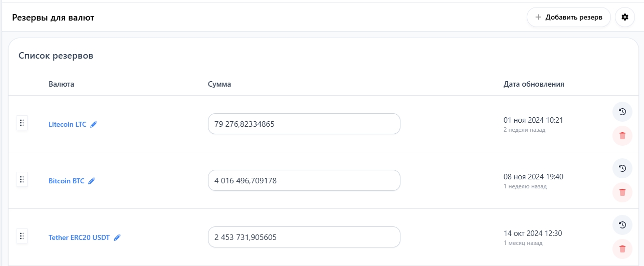Open the Litecoin LTC currency link

[68, 124]
